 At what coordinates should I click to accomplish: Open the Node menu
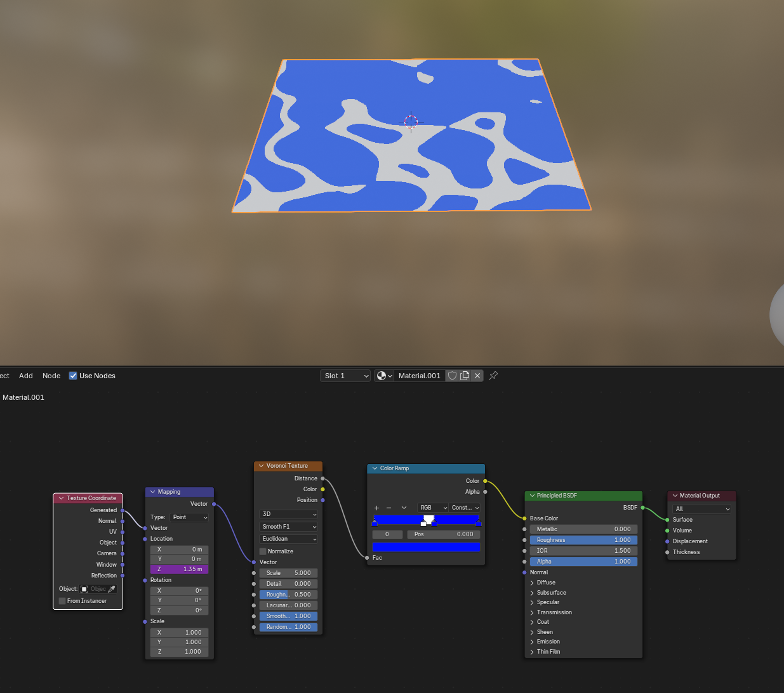click(51, 376)
